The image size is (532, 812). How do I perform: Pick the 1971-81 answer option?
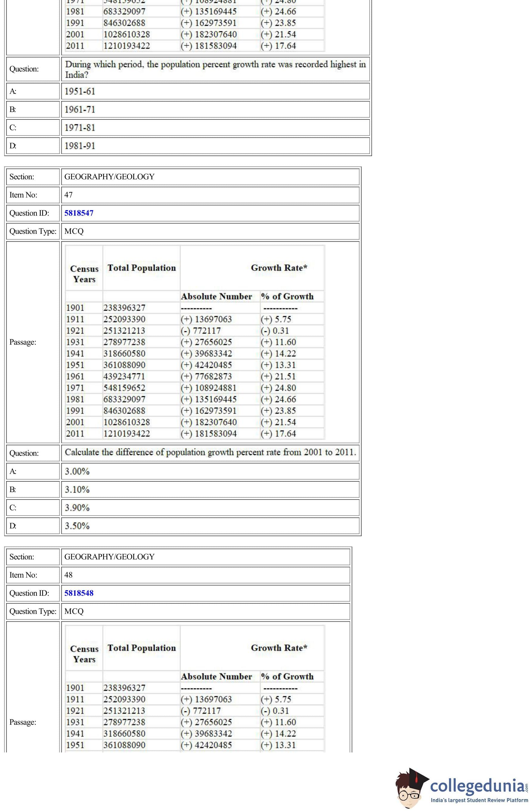(80, 127)
